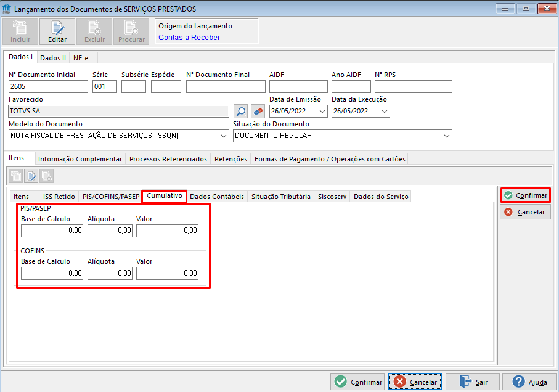This screenshot has width=559, height=392.
Task: Click the application icon in title bar
Action: click(x=7, y=9)
